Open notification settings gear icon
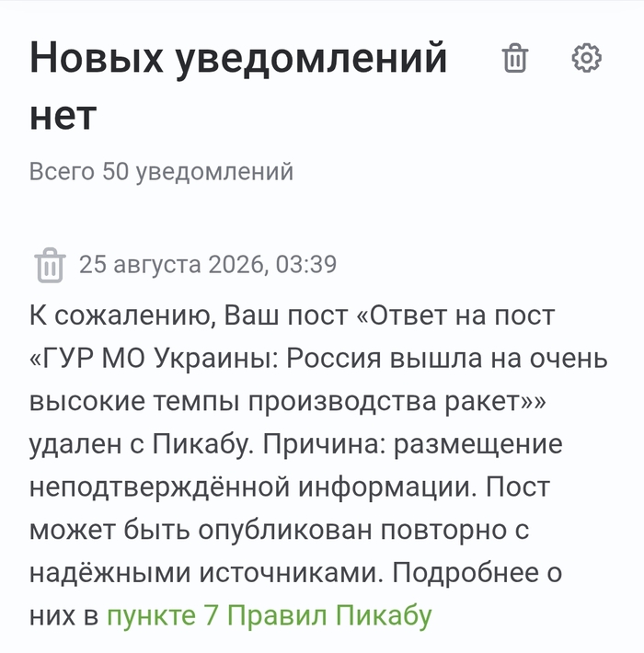 click(586, 58)
